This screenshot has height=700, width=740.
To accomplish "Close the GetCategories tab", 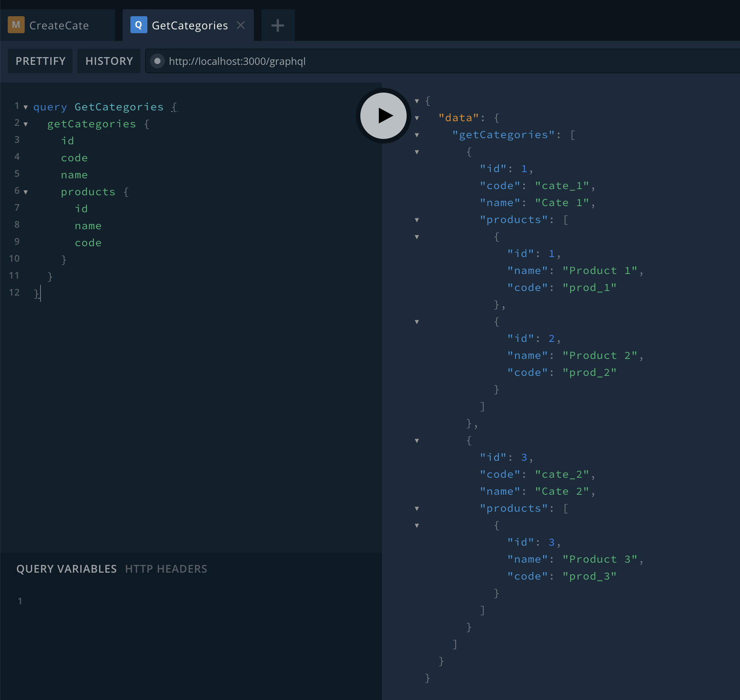I will pos(241,25).
